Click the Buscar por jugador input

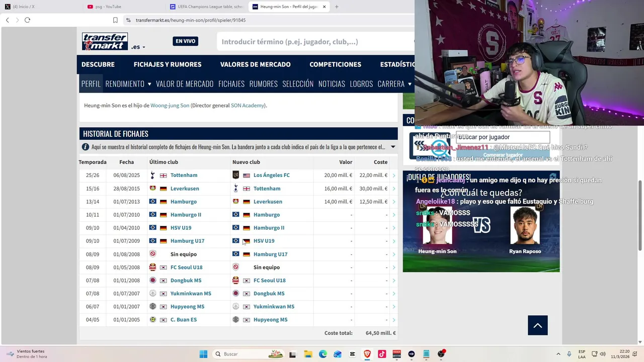click(502, 137)
